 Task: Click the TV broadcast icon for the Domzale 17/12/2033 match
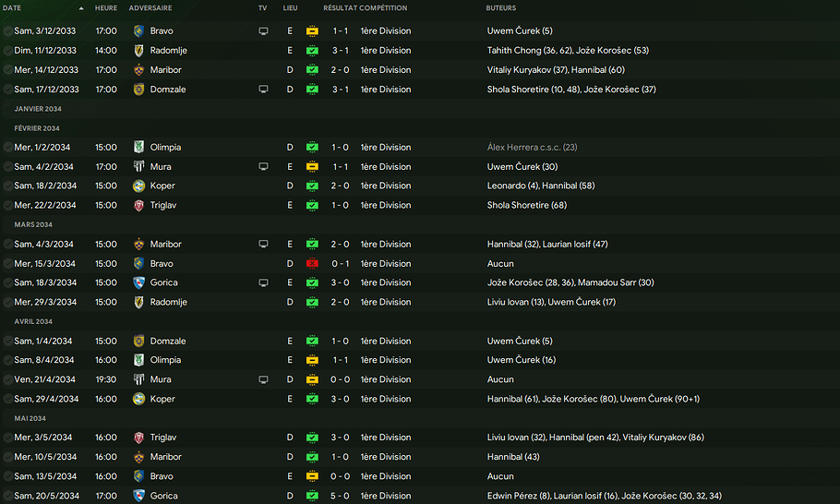(263, 90)
